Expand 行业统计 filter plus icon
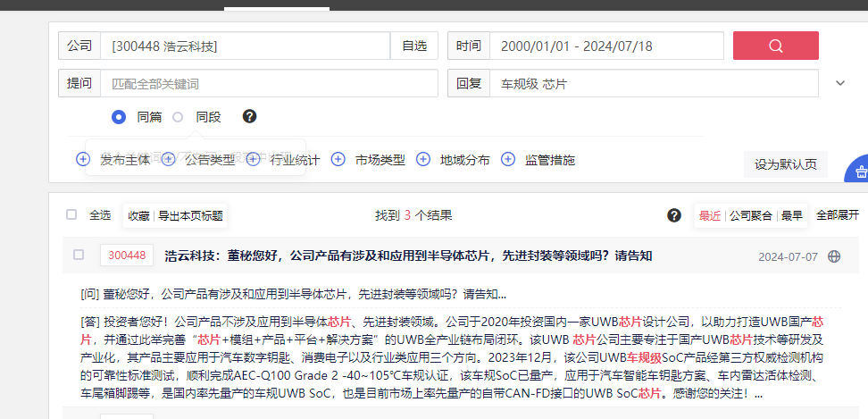Image resolution: width=868 pixels, height=419 pixels. point(253,159)
